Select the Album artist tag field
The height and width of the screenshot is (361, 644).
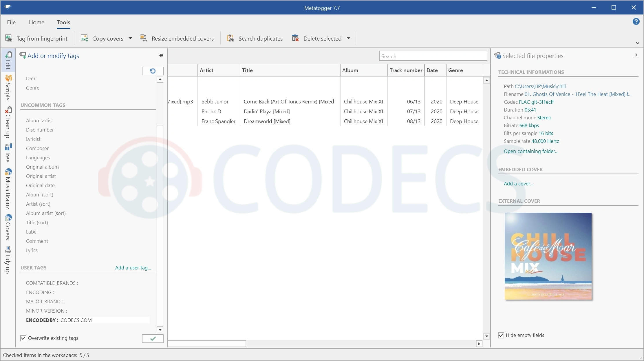(x=39, y=121)
